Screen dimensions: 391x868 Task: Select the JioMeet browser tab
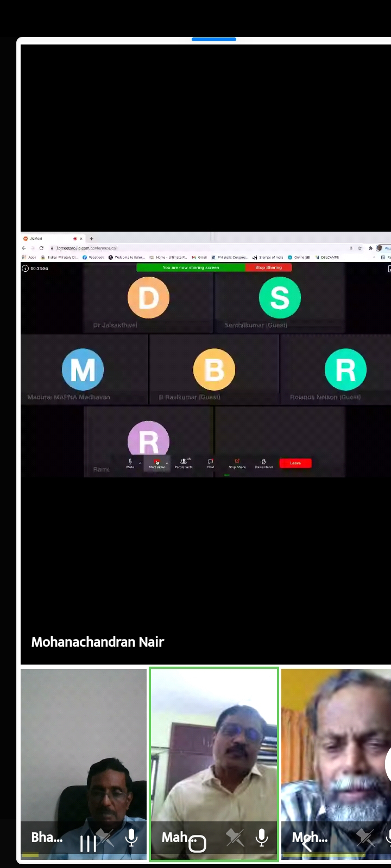pos(53,238)
